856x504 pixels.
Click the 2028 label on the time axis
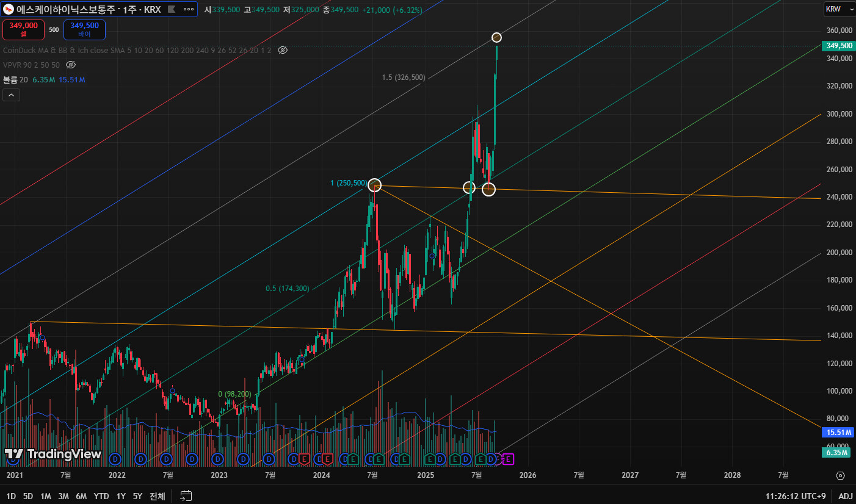coord(732,475)
